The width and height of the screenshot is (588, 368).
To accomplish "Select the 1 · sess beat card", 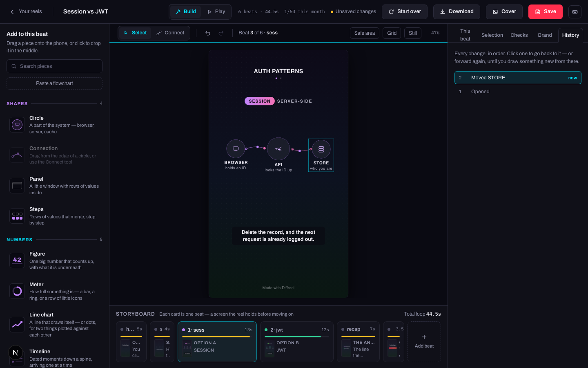I will click(x=217, y=342).
